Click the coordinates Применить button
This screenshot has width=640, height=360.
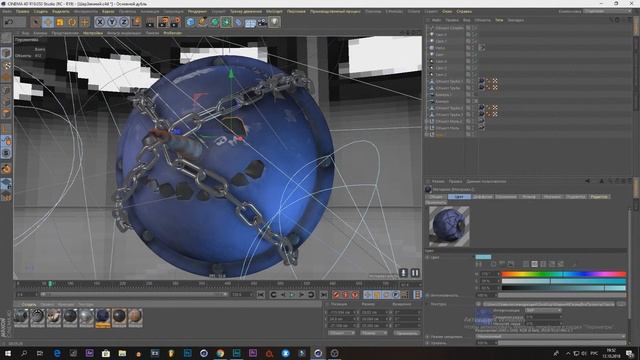(x=407, y=333)
